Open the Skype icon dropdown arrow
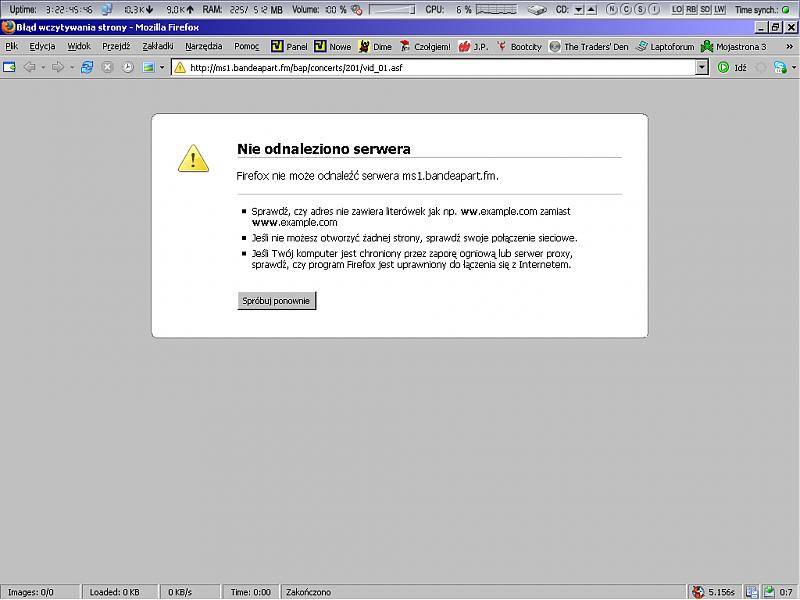800x600 pixels. 793,67
